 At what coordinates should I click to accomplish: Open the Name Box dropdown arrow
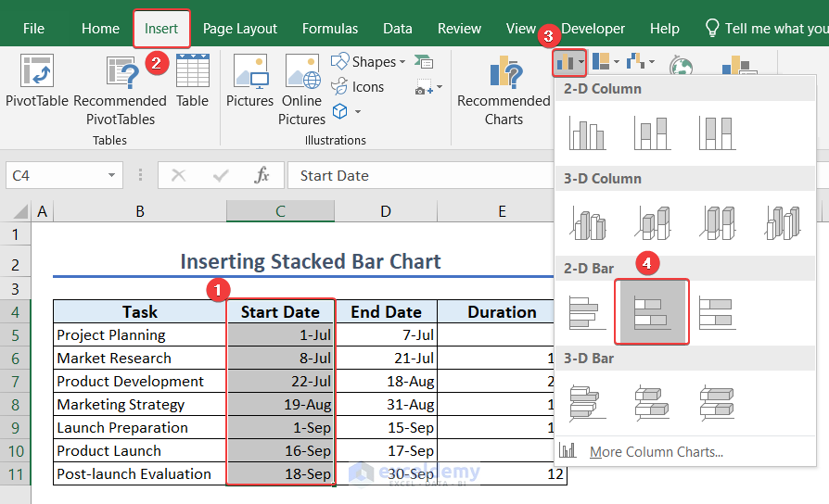(112, 175)
